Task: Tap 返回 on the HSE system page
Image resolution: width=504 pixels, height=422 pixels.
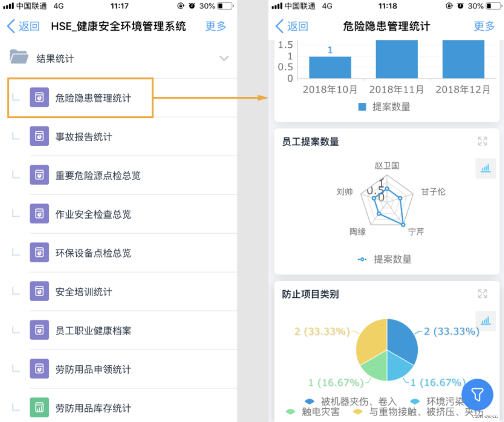Action: pyautogui.click(x=23, y=26)
